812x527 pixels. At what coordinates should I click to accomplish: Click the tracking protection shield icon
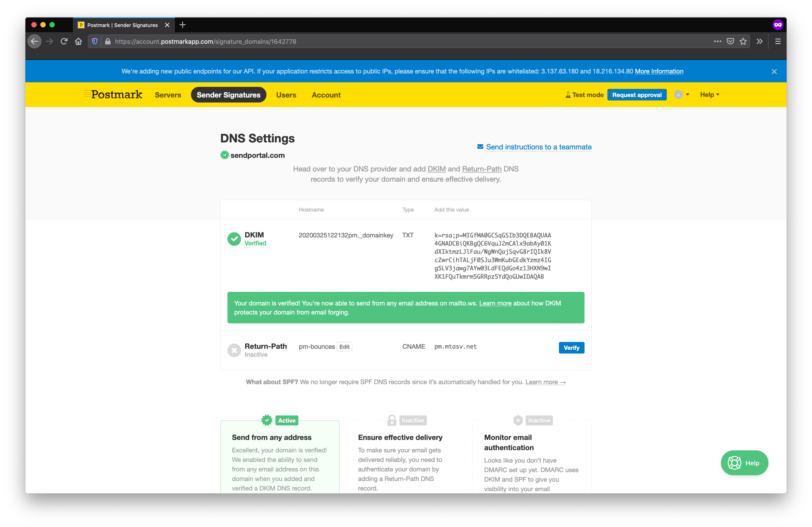coord(95,41)
